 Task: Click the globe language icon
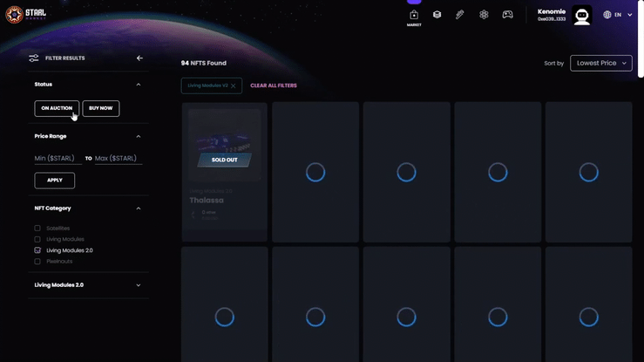[x=607, y=15]
